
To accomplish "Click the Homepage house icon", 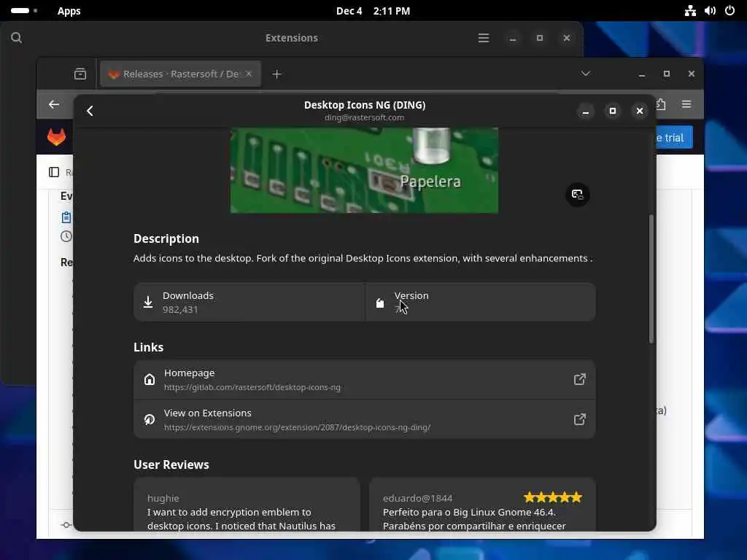I will [150, 379].
